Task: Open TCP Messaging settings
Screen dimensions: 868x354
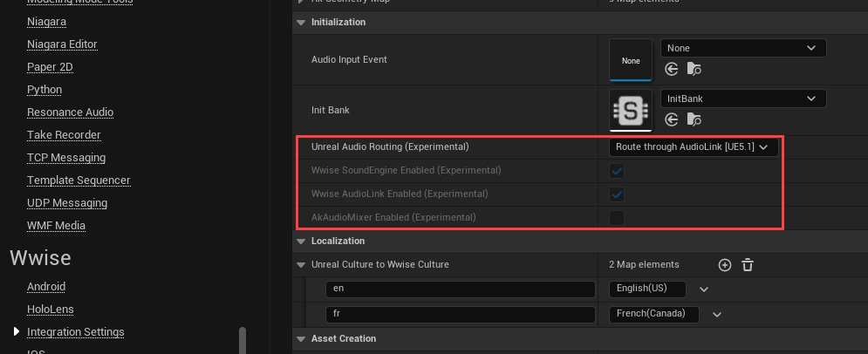Action: click(66, 158)
